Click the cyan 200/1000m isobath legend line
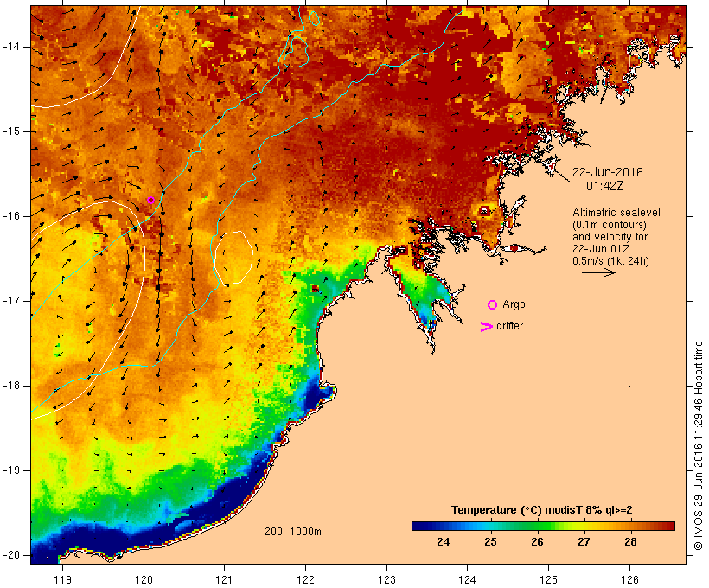The height and width of the screenshot is (588, 709). pos(279,540)
